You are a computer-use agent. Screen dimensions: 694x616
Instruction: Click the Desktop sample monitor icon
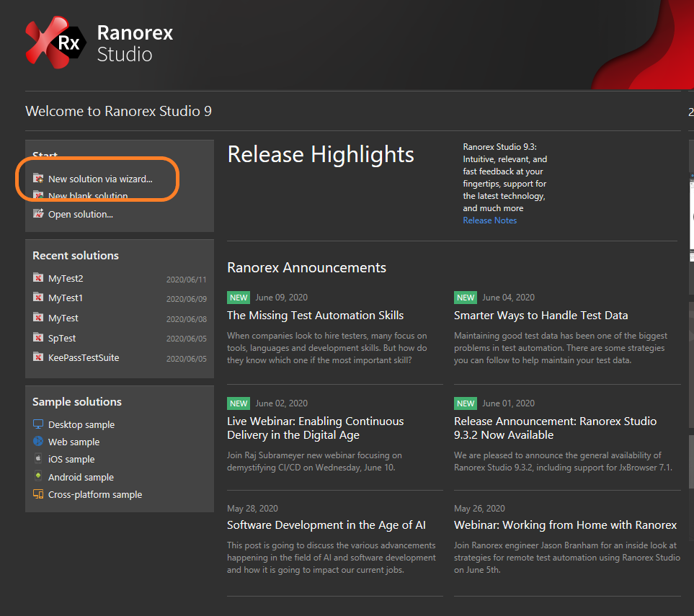[38, 424]
